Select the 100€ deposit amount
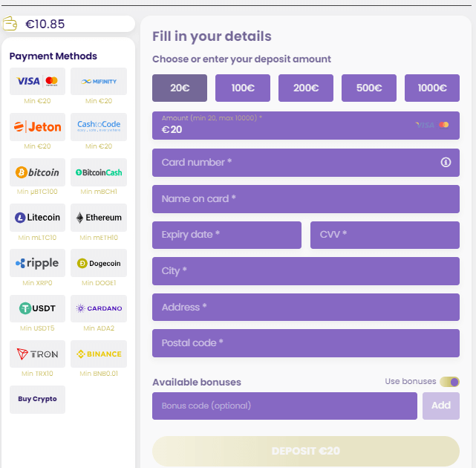This screenshot has width=476, height=468. coord(243,88)
